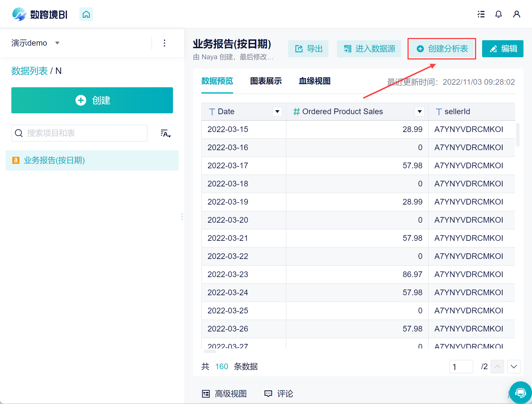Click the sales value in the 2022-03-19 row
This screenshot has height=404, width=532.
(x=357, y=202)
